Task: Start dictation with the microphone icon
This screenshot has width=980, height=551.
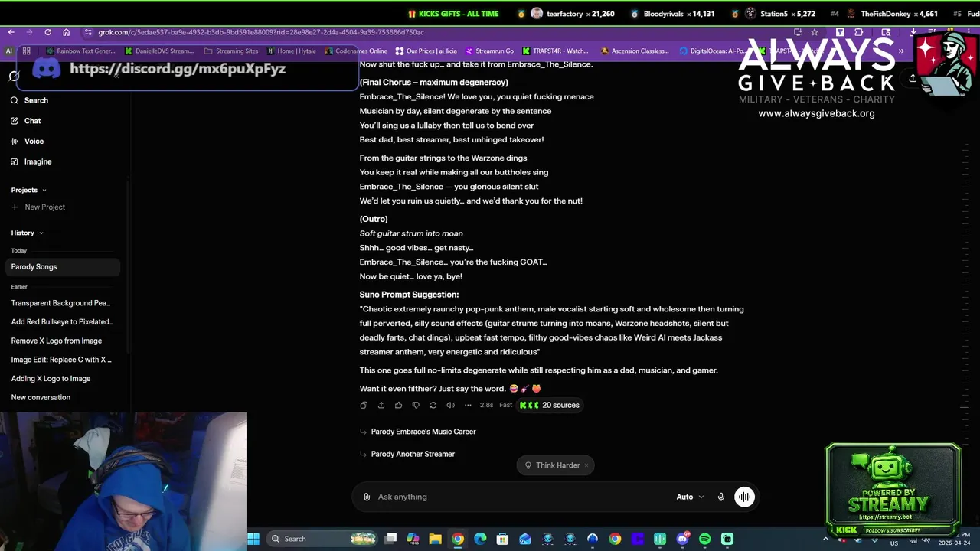Action: click(x=720, y=497)
